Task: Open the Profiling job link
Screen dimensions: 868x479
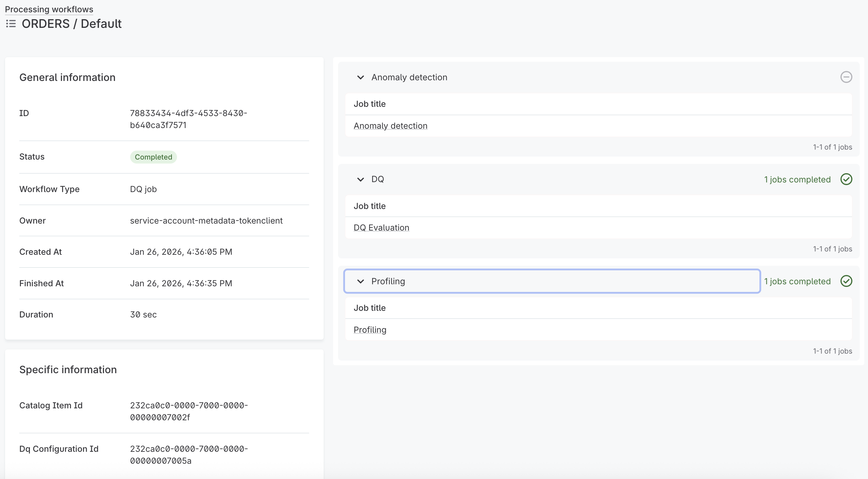Action: tap(370, 329)
